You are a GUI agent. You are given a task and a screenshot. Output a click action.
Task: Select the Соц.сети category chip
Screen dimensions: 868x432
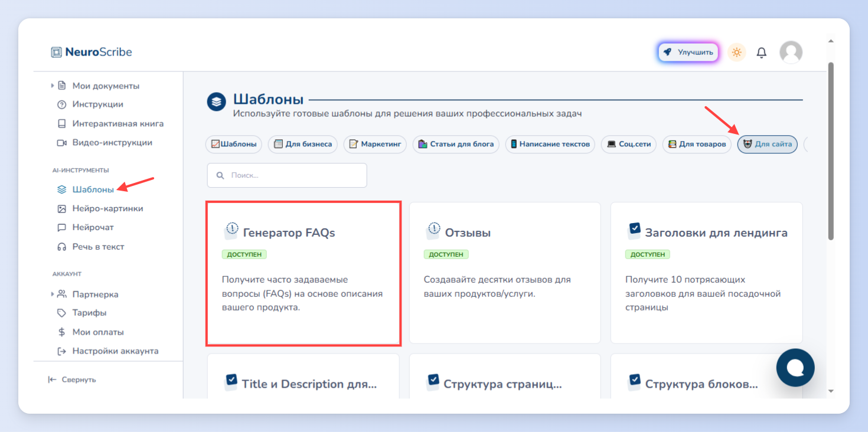pyautogui.click(x=629, y=144)
